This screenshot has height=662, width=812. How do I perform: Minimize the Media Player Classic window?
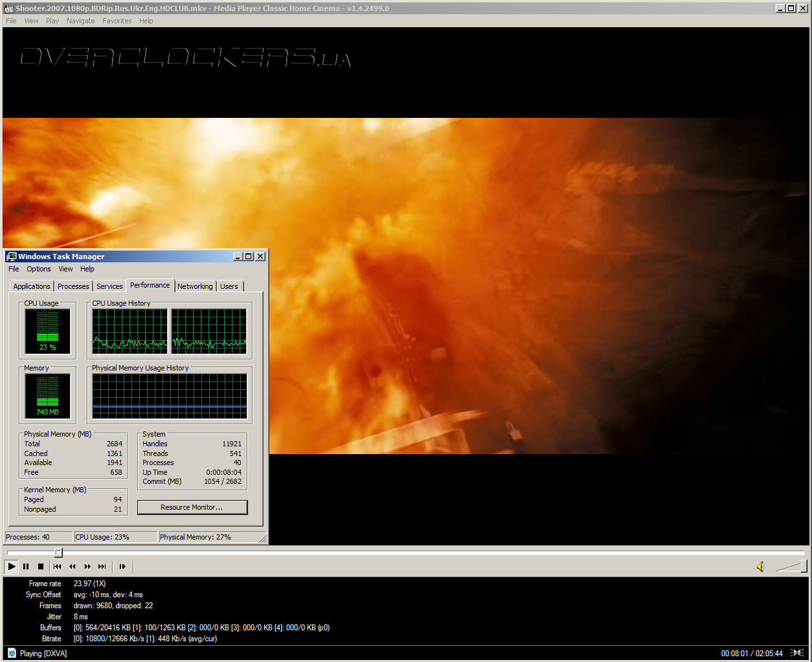click(x=780, y=8)
